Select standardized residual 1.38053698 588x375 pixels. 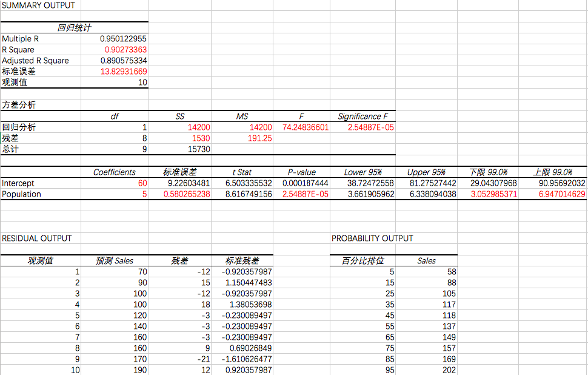click(251, 305)
